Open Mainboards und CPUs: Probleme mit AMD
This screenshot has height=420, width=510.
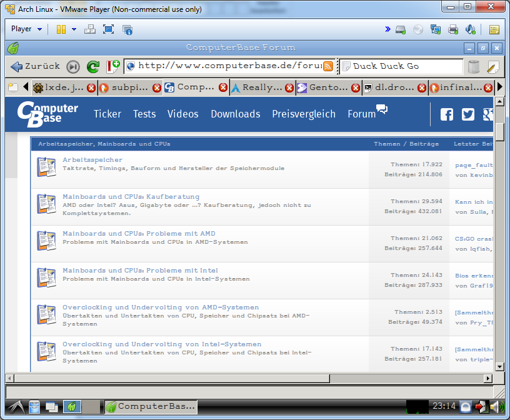[139, 234]
